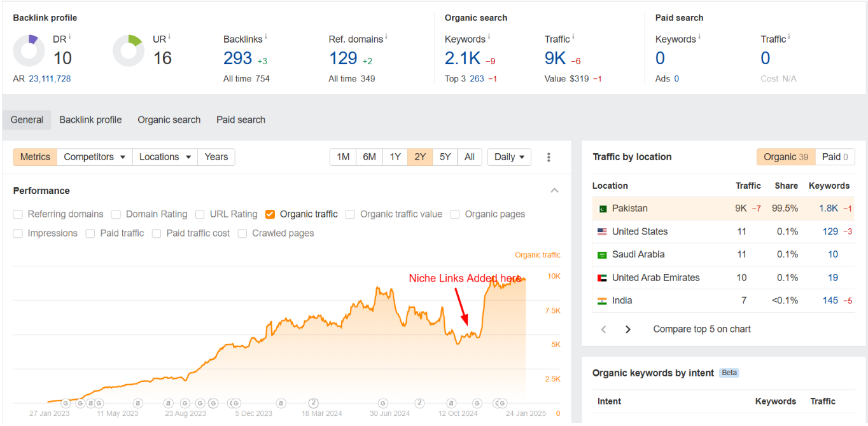Screen dimensions: 868x426
Task: Click the three-dot chart options menu
Action: pyautogui.click(x=549, y=157)
